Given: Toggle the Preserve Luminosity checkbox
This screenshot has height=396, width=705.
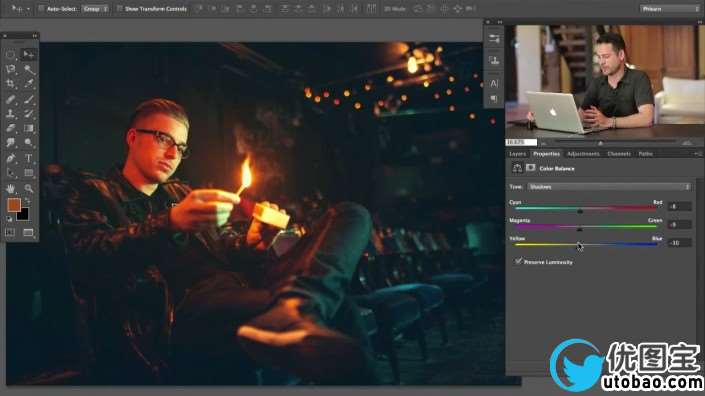Looking at the screenshot, I should click(518, 261).
